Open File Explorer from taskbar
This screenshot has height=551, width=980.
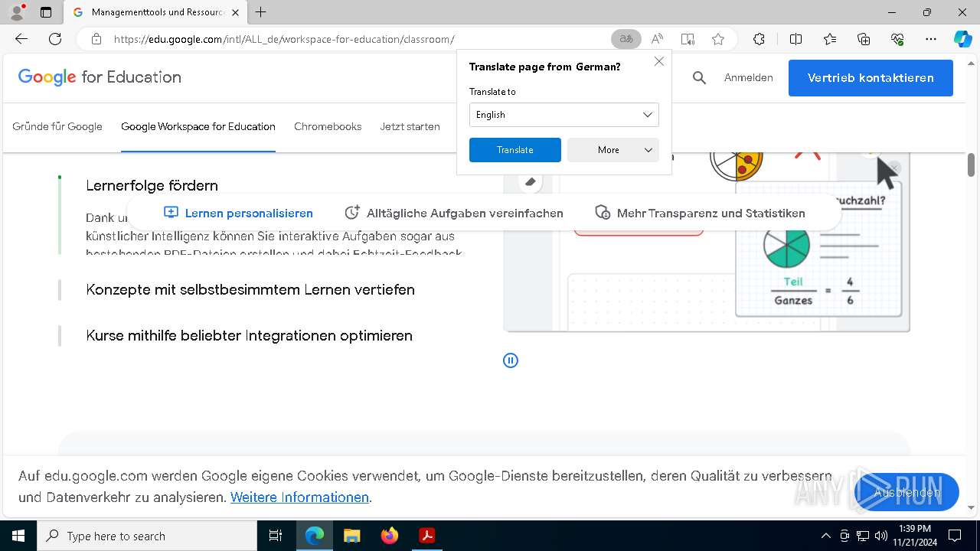pos(351,536)
